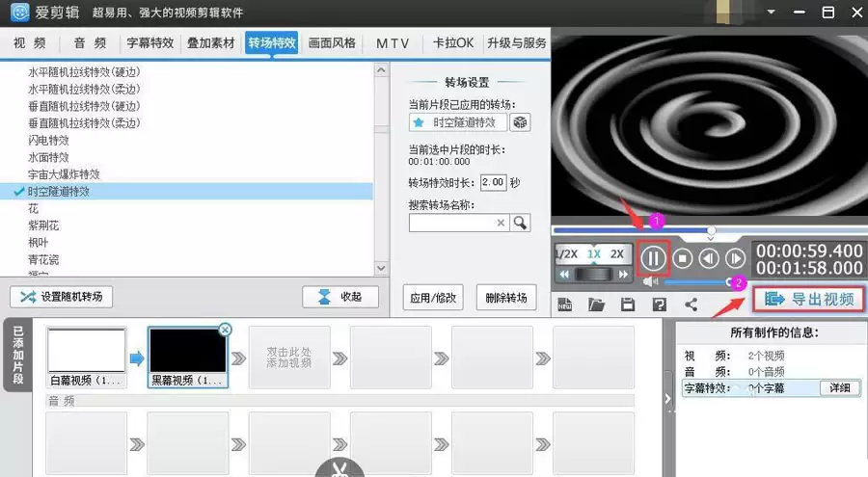Remove 黑幕视频 clip with its X icon
868x477 pixels.
(x=225, y=330)
